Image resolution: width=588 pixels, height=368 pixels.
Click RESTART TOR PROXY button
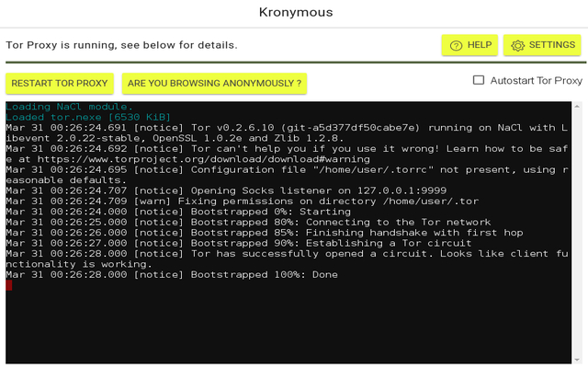[60, 84]
